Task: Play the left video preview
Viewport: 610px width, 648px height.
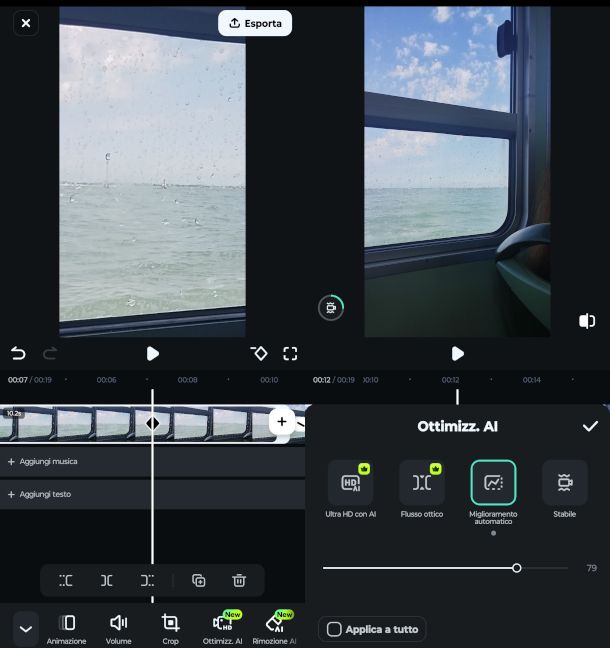Action: point(152,353)
